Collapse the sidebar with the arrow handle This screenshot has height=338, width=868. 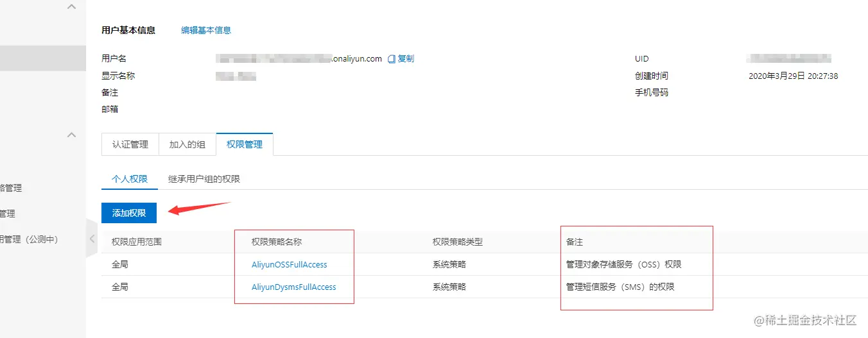click(92, 239)
